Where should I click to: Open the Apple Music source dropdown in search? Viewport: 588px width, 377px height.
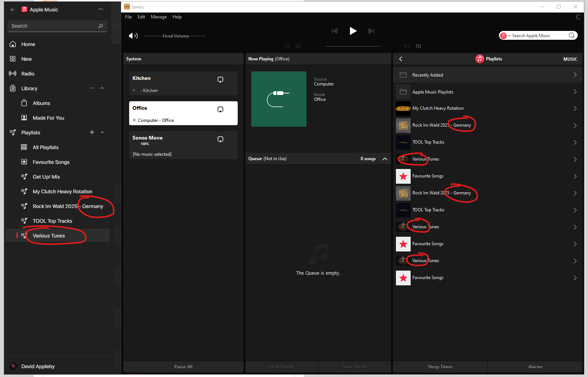[x=509, y=36]
